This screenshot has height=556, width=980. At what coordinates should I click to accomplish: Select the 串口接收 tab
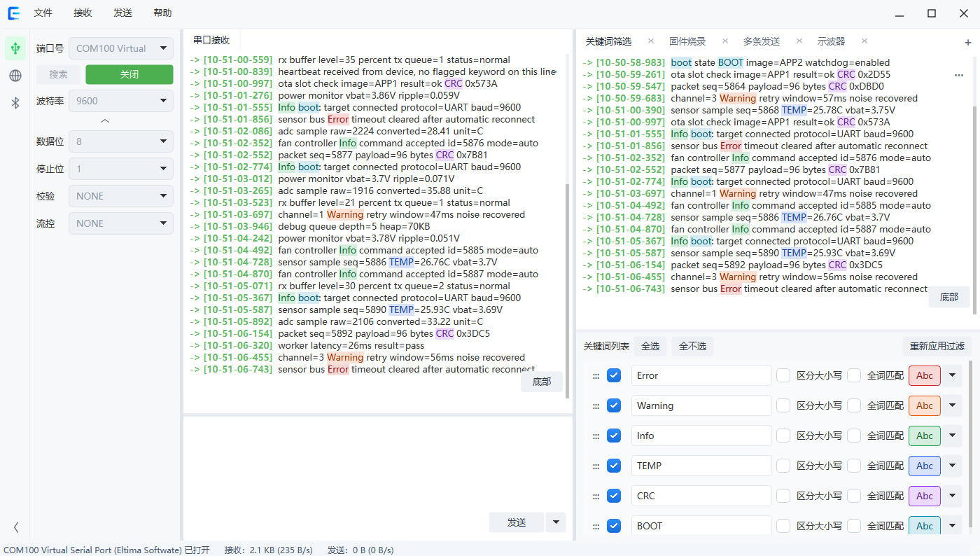[211, 40]
